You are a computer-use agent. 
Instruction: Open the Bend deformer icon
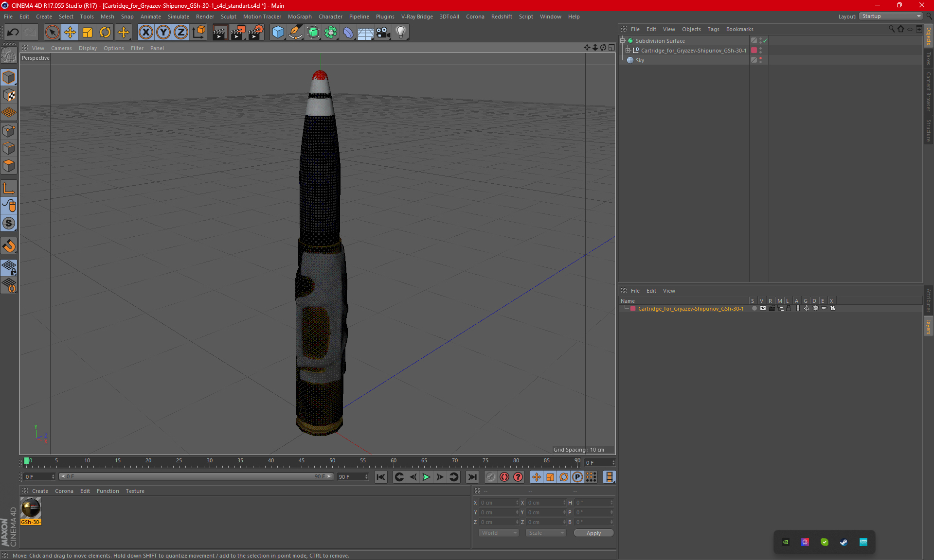pyautogui.click(x=348, y=32)
